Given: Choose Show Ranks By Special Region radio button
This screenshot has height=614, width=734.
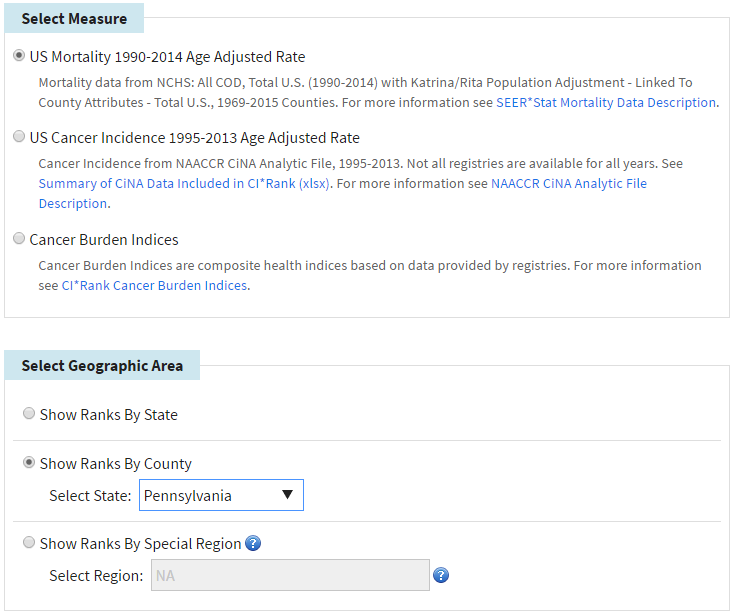Looking at the screenshot, I should 29,543.
